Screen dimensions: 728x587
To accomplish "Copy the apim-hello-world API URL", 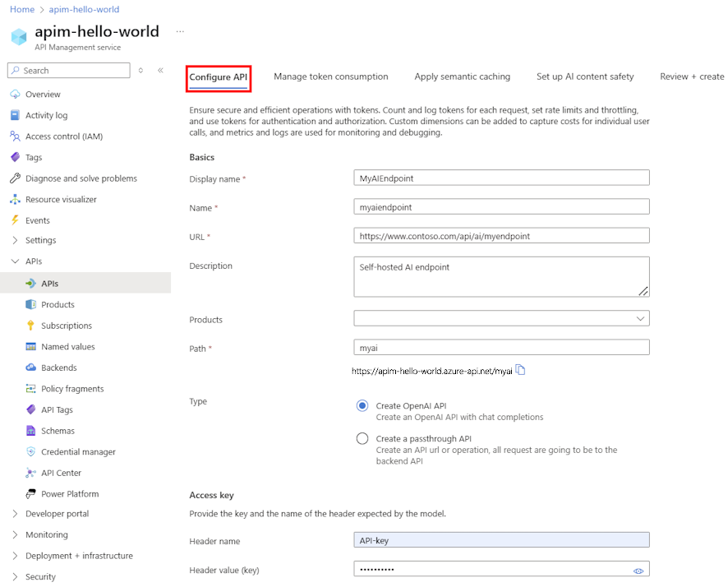I will [x=521, y=369].
